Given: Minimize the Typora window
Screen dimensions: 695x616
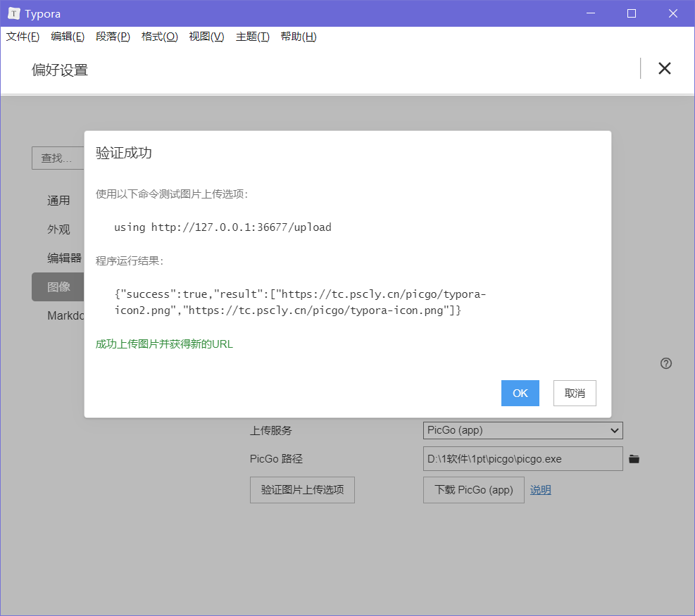Looking at the screenshot, I should (590, 14).
